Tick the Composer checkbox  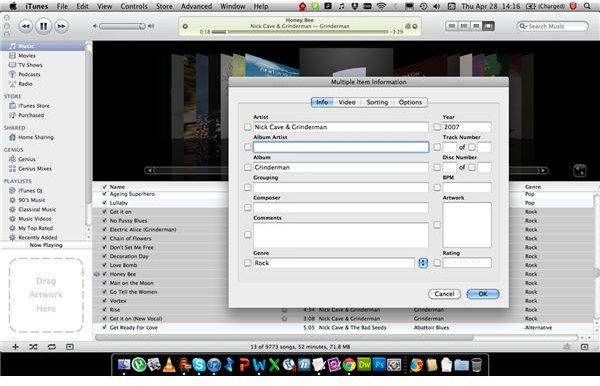[x=248, y=207]
